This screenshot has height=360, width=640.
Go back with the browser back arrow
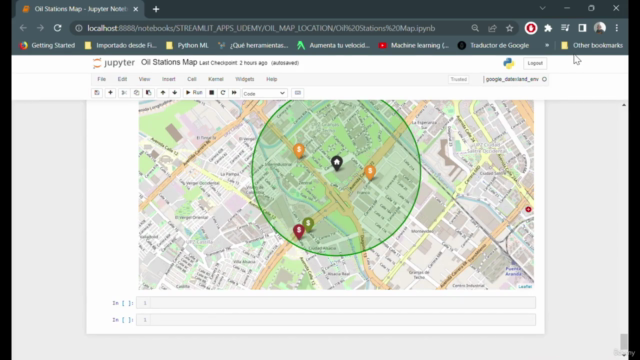click(x=23, y=28)
